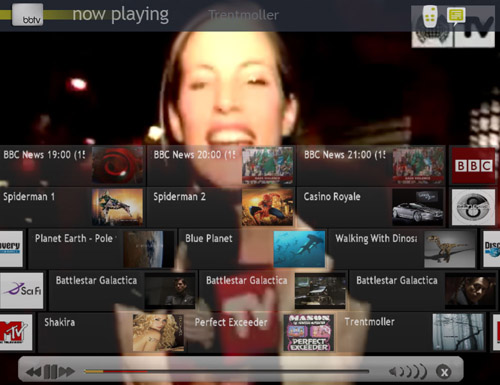Open the Casino Royale car thumbnail
This screenshot has height=385, width=500.
click(x=418, y=207)
